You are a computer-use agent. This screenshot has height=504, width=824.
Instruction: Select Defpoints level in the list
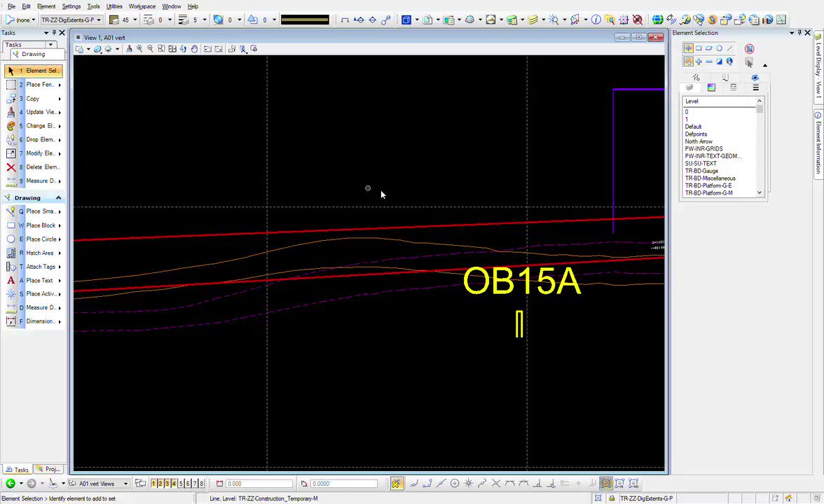(x=696, y=134)
